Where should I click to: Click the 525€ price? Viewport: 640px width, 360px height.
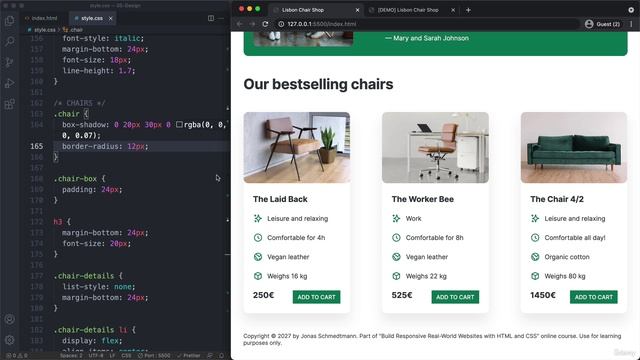click(x=402, y=295)
